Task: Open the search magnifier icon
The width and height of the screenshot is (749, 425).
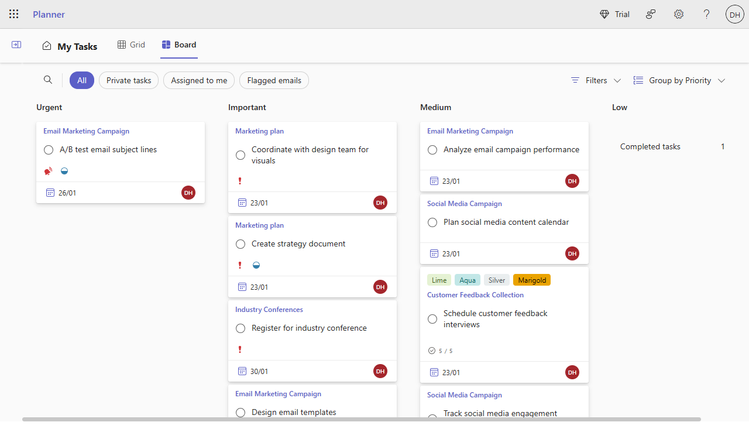Action: (48, 80)
